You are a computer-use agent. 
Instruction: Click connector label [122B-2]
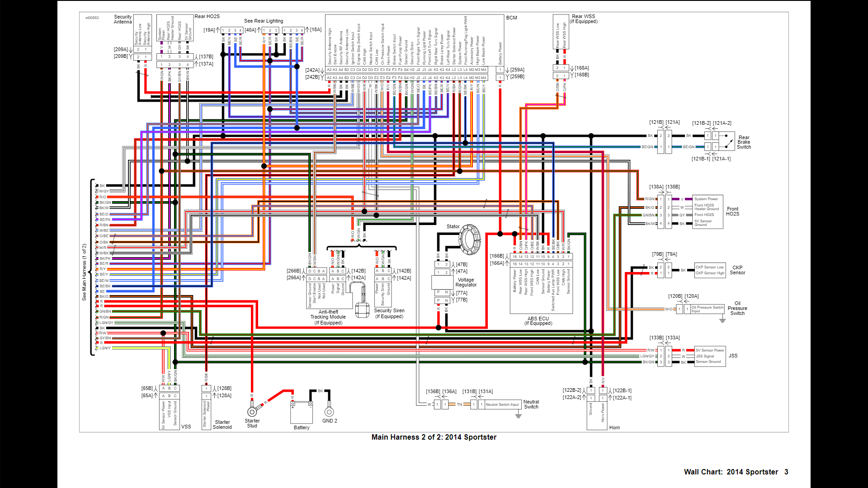572,390
